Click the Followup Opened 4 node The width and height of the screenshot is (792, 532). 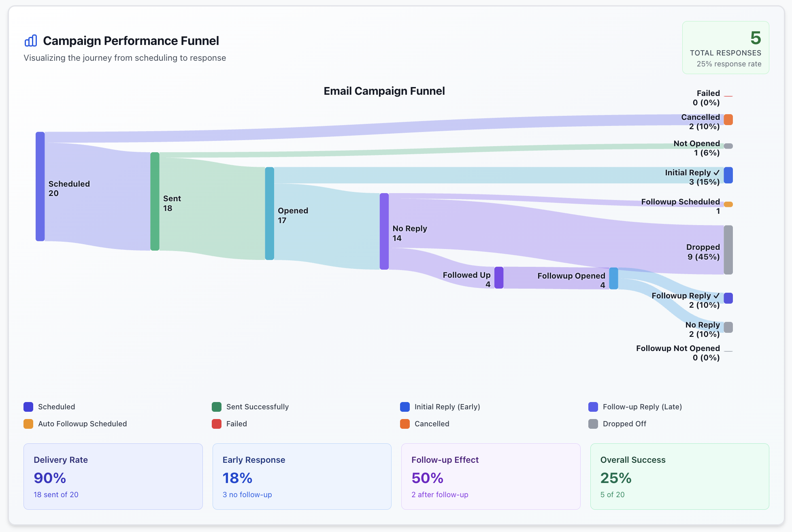[x=614, y=279]
